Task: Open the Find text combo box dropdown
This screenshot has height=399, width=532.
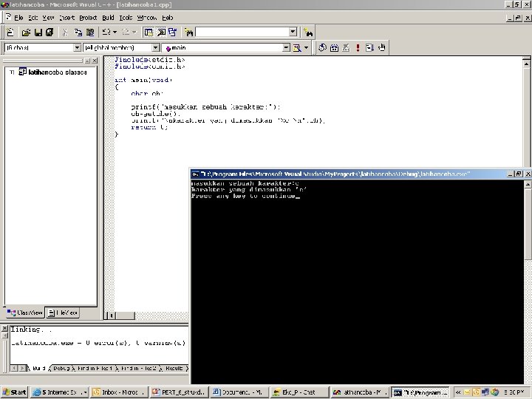Action: [293, 32]
